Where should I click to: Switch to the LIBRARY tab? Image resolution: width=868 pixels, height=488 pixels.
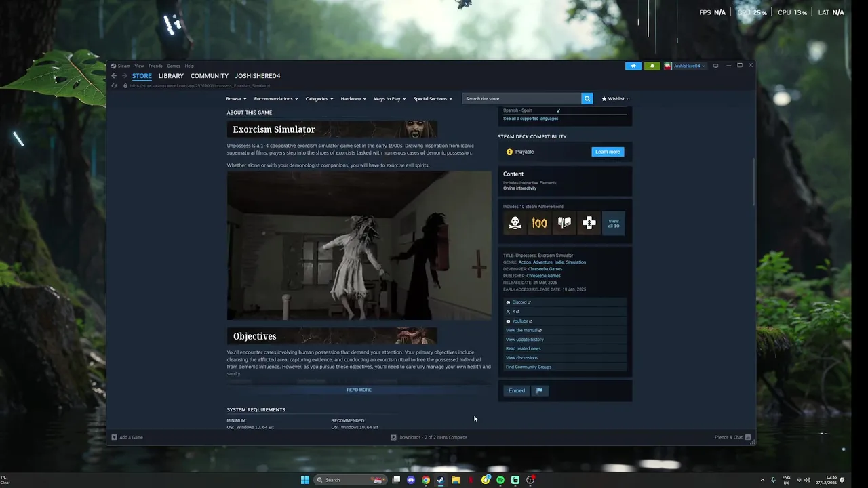[x=171, y=76]
